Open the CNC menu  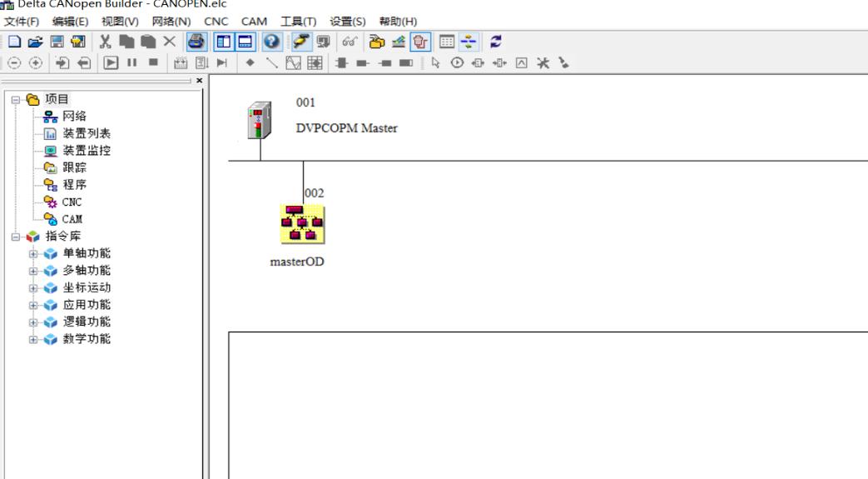tap(216, 21)
